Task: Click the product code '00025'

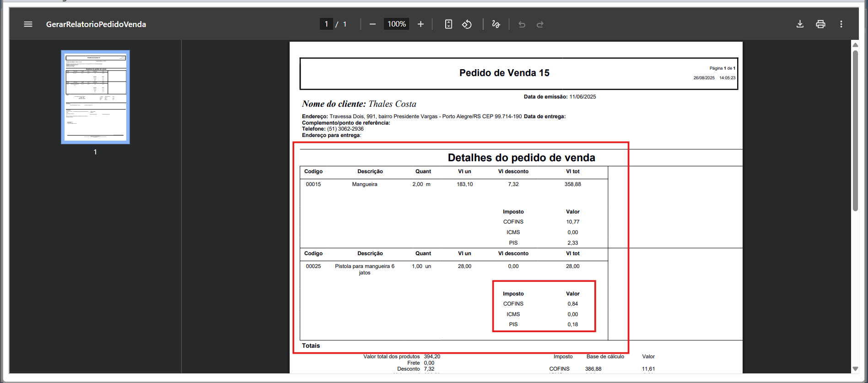Action: click(313, 266)
